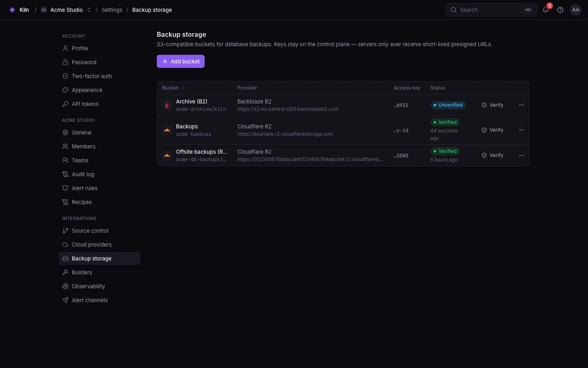Click the Kiln logo icon
Viewport: 588px width, 368px height.
click(12, 10)
